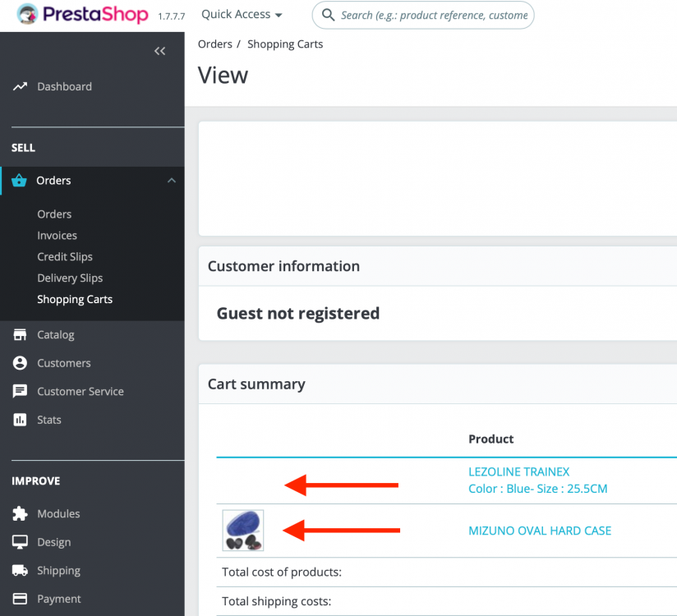
Task: Open Invoices submenu item
Action: pyautogui.click(x=57, y=236)
